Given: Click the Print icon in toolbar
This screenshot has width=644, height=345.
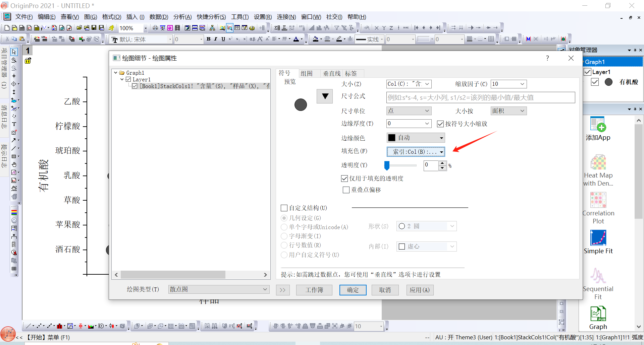Looking at the screenshot, I should click(155, 28).
